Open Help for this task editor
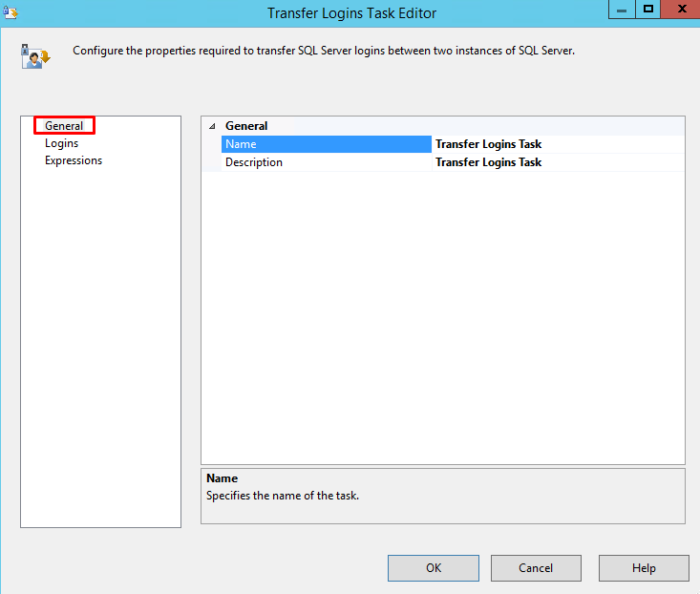Viewport: 700px width, 594px height. pos(644,568)
